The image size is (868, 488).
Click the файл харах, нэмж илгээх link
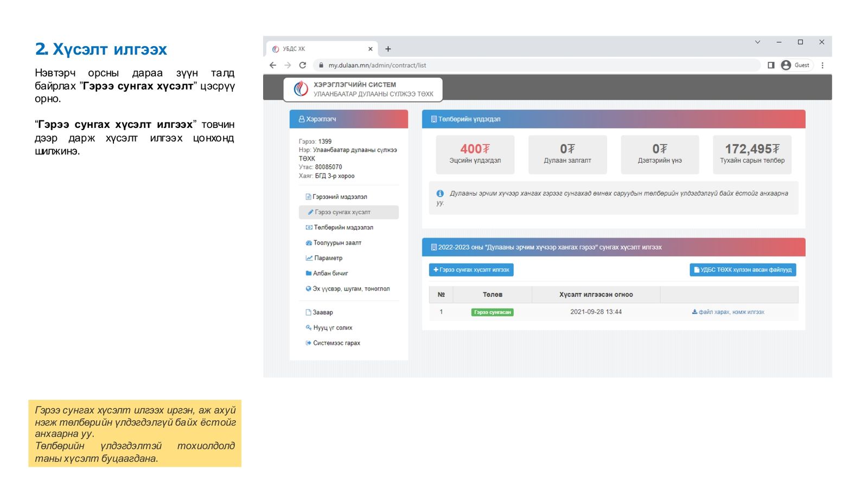coord(728,312)
